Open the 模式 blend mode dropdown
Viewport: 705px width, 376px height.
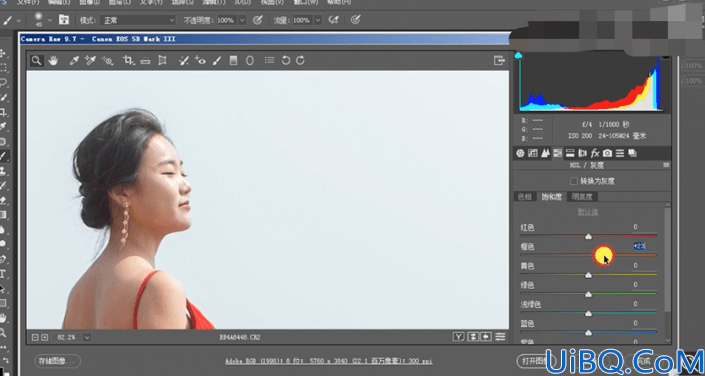138,20
